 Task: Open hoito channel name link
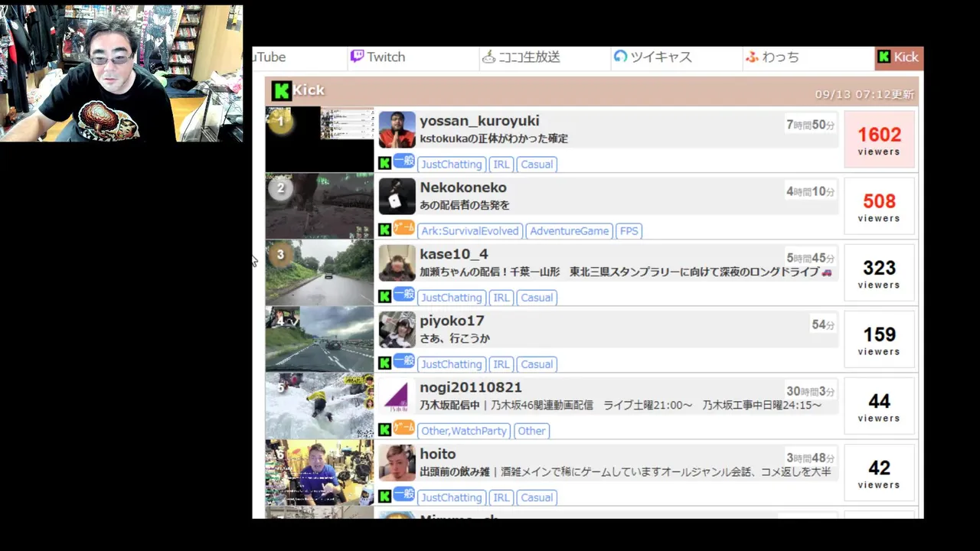[x=438, y=454]
